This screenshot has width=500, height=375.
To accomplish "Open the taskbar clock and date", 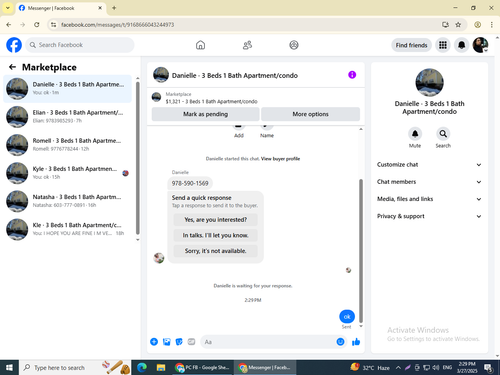I will tap(467, 368).
